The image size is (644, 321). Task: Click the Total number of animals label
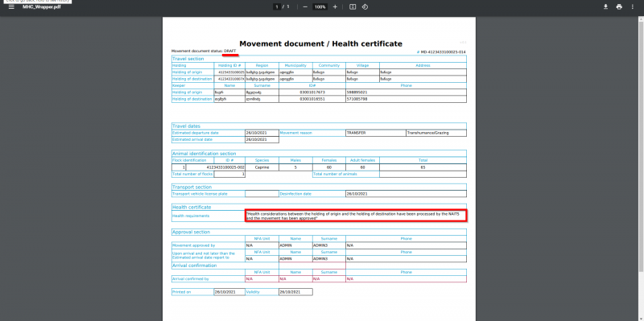335,174
